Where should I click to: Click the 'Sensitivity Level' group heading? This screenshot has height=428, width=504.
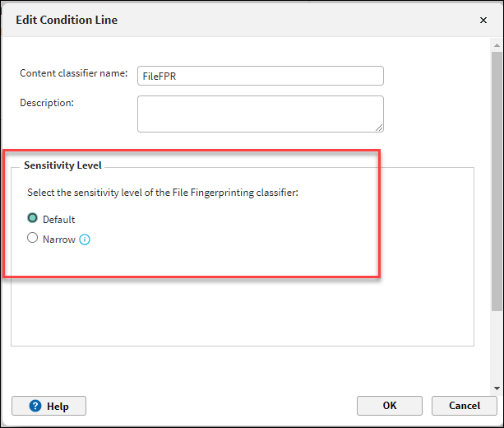click(62, 165)
